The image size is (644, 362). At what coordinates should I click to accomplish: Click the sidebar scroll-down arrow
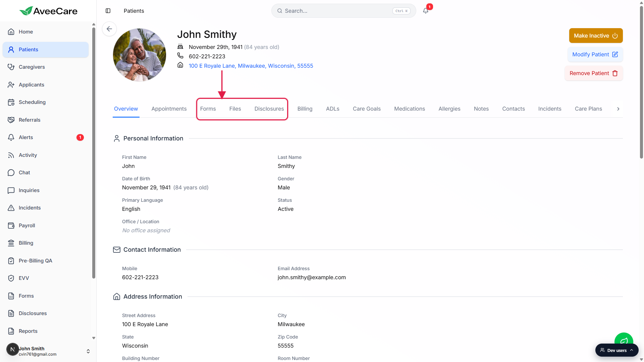[94, 338]
